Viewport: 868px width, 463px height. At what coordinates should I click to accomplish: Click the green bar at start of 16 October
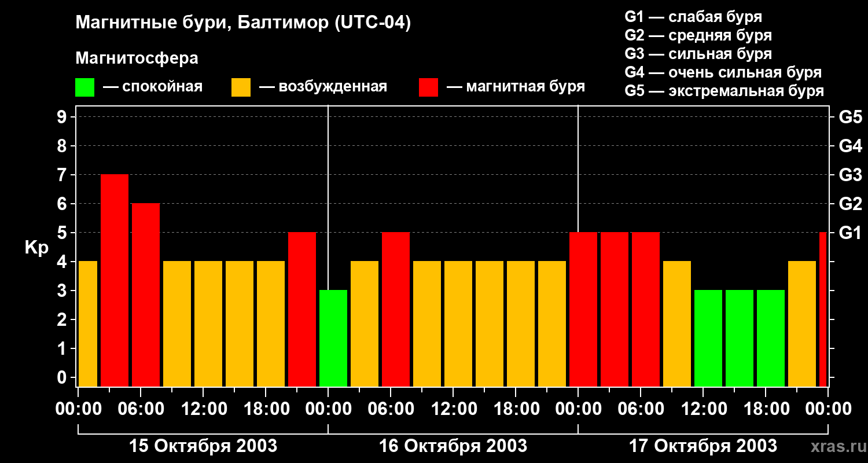(333, 338)
